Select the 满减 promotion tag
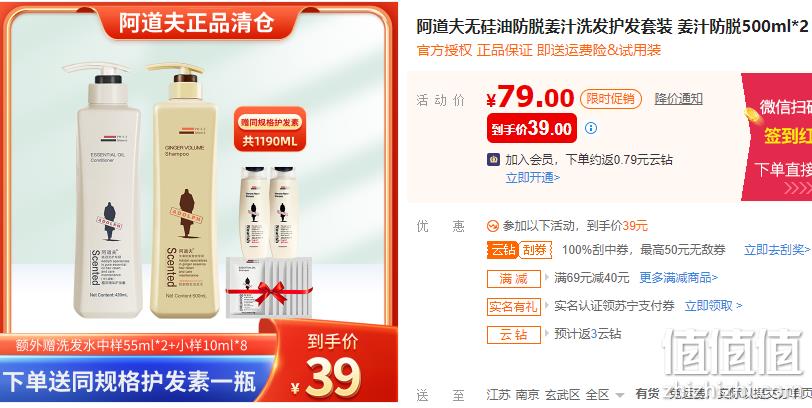This screenshot has width=812, height=408. coord(514,279)
